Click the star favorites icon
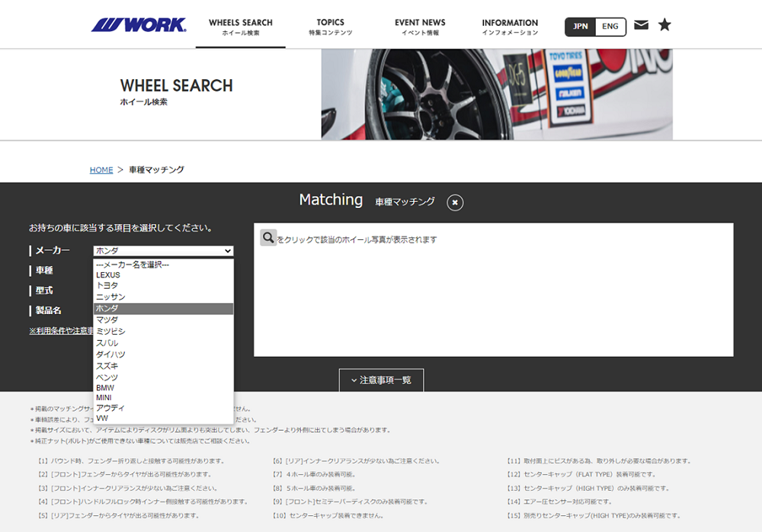The width and height of the screenshot is (762, 532). click(x=664, y=24)
